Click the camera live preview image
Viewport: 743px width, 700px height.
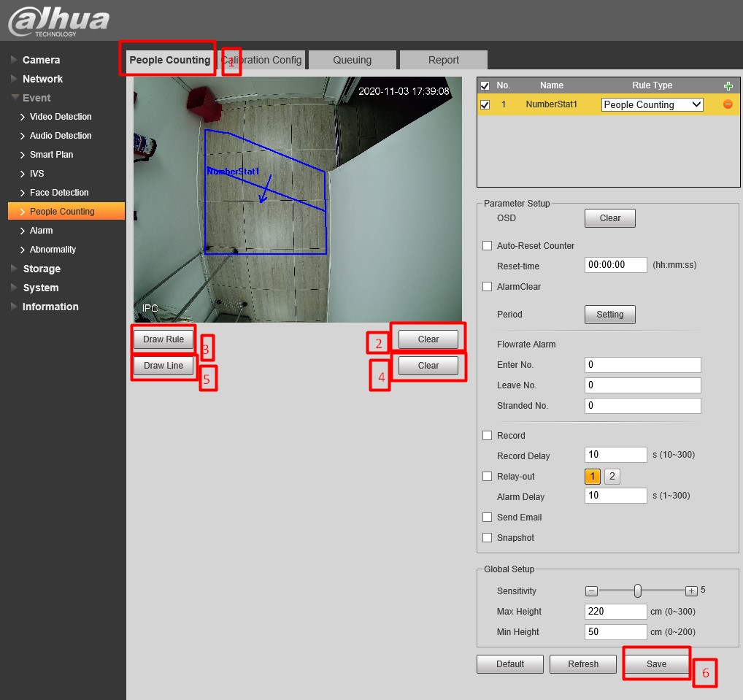pos(298,199)
